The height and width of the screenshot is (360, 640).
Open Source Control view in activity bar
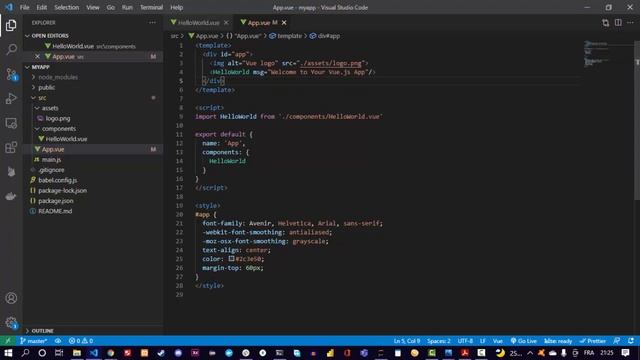pyautogui.click(x=11, y=74)
